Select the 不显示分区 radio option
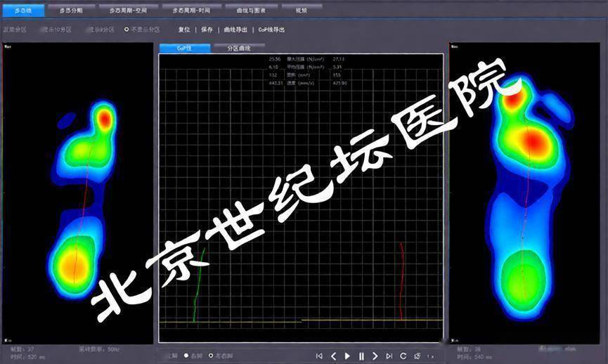 pos(127,30)
